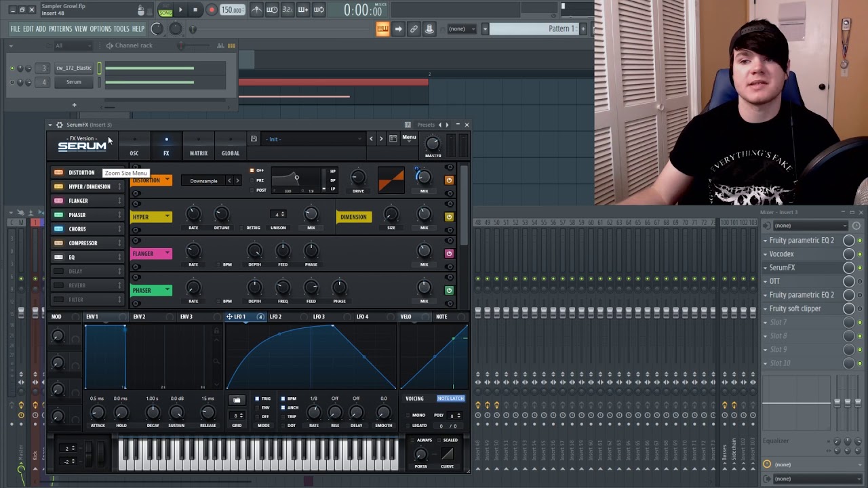The width and height of the screenshot is (868, 488).
Task: Click the envelope lock icon
Action: 216,331
